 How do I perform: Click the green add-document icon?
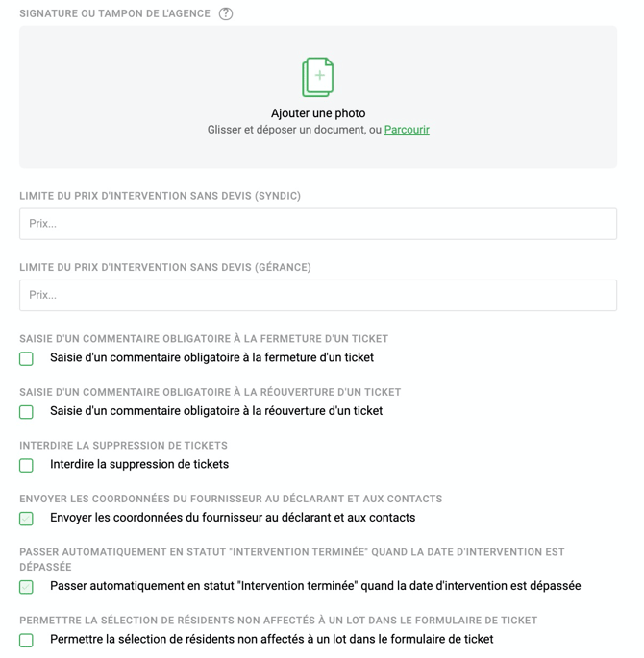point(318,77)
